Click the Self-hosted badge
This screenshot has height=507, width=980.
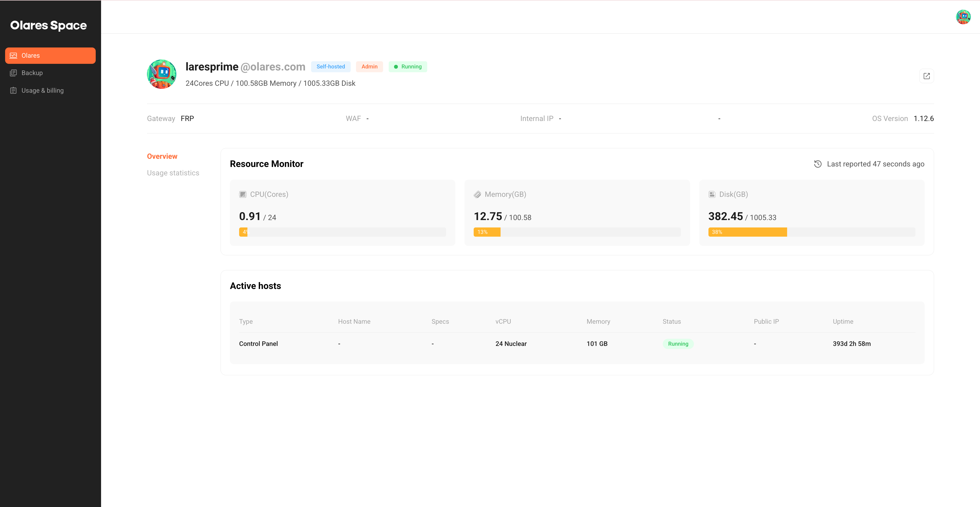(x=330, y=67)
